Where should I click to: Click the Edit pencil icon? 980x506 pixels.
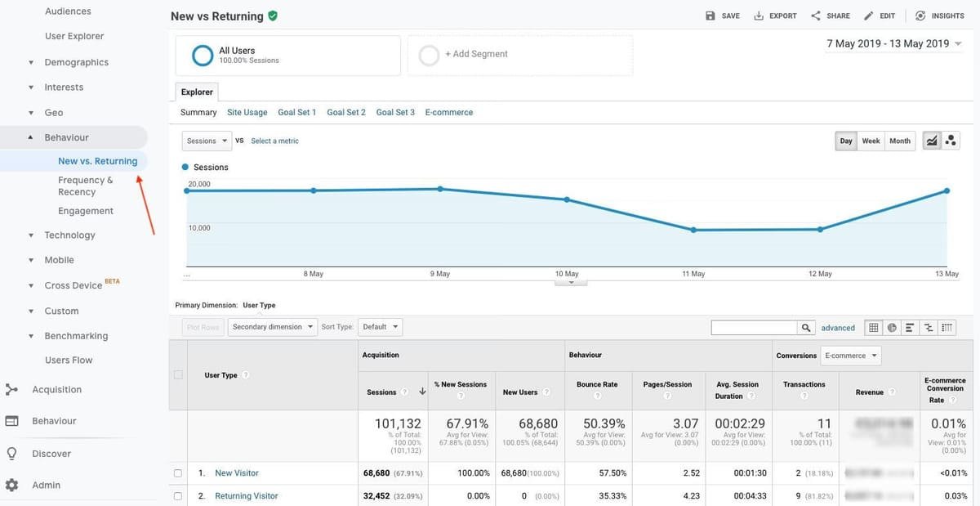(x=869, y=16)
